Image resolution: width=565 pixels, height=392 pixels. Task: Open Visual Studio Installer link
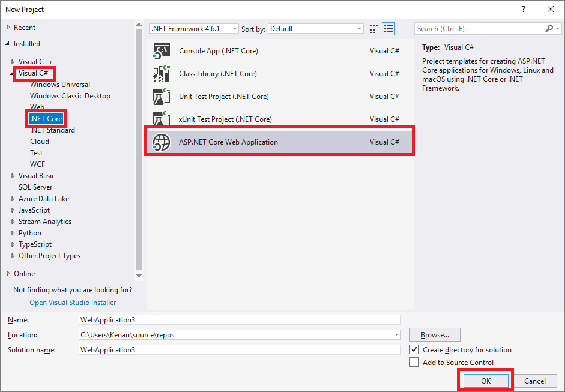tap(73, 303)
